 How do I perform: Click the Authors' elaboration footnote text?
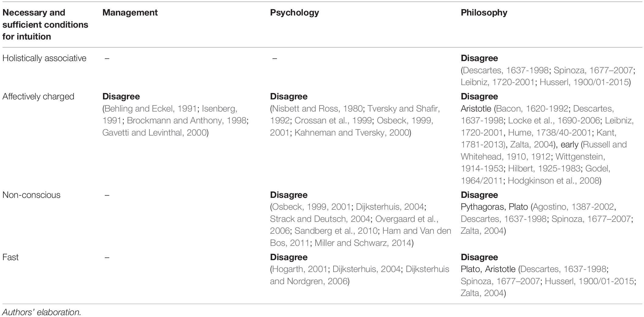pyautogui.click(x=42, y=312)
